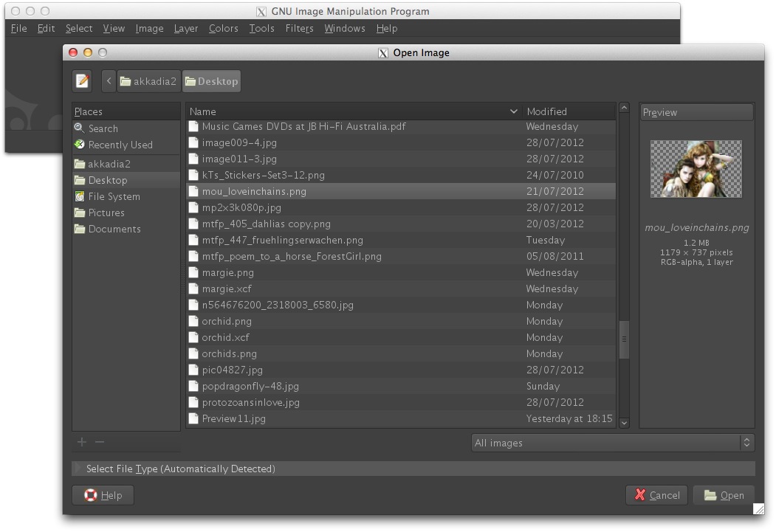Open Pictures folder in Places
The height and width of the screenshot is (532, 776).
coord(126,213)
